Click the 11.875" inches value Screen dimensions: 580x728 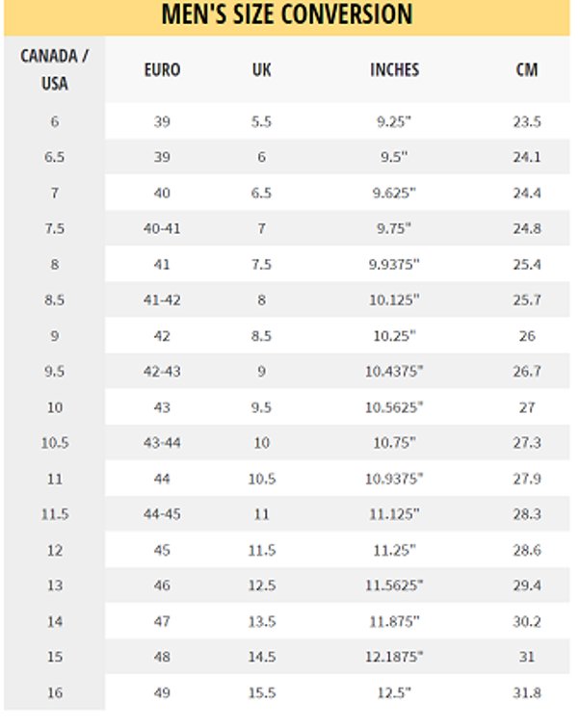394,621
